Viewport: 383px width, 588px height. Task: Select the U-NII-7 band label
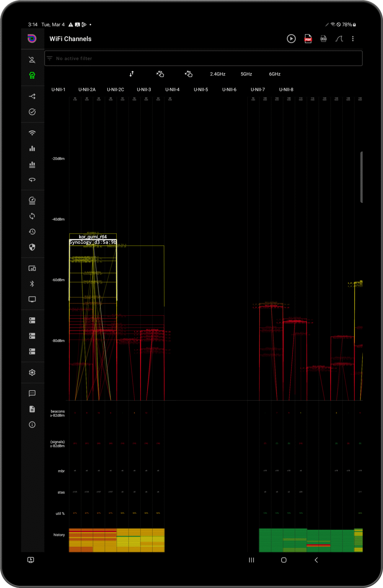click(x=258, y=90)
